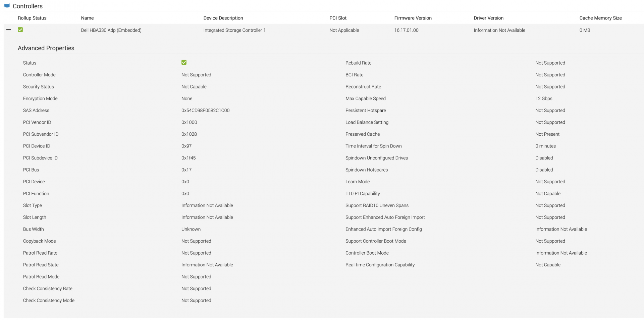This screenshot has height=320, width=644.
Task: Click the BGI Rate label
Action: [354, 75]
